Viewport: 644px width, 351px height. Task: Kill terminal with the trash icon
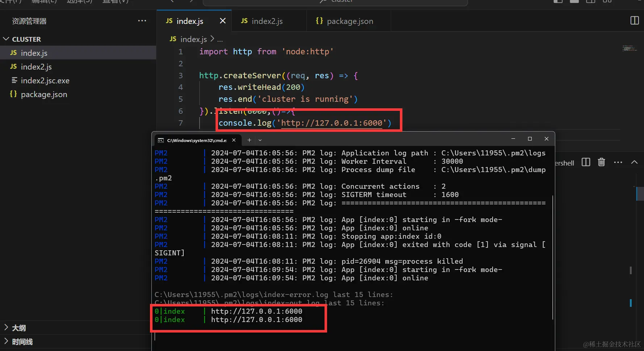click(601, 162)
